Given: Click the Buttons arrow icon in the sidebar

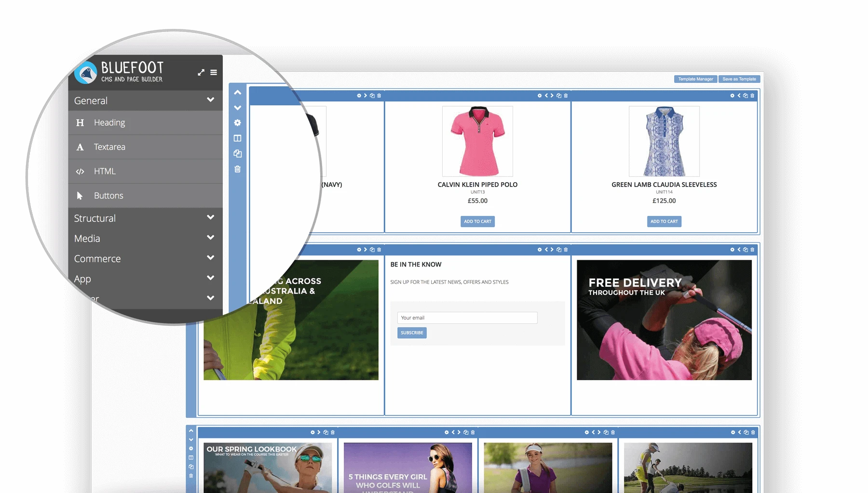Looking at the screenshot, I should [x=80, y=195].
